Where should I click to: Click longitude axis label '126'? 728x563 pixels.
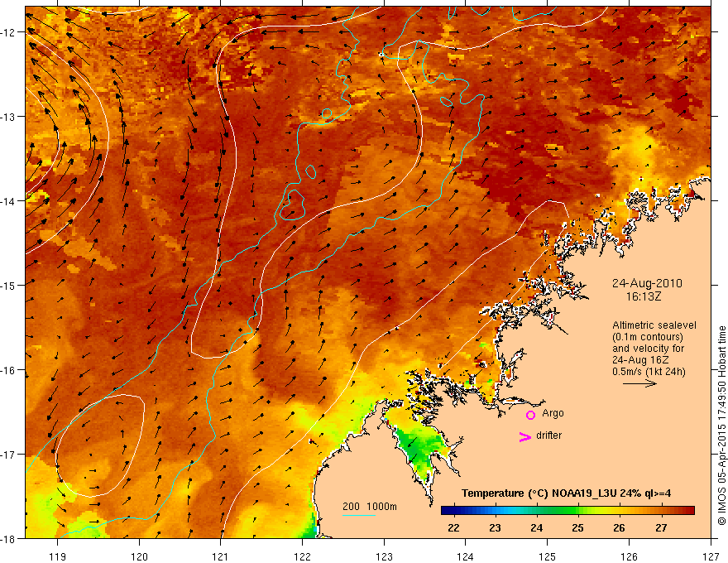[629, 556]
